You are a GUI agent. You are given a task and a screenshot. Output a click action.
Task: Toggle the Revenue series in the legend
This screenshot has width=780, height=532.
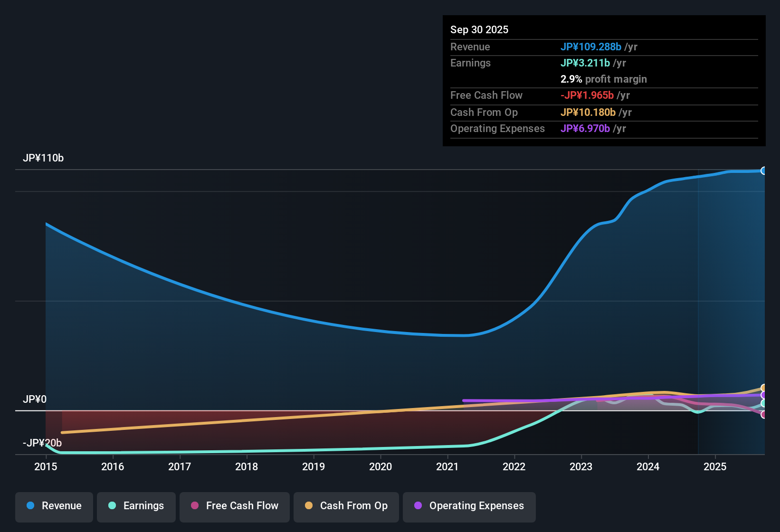coord(54,506)
